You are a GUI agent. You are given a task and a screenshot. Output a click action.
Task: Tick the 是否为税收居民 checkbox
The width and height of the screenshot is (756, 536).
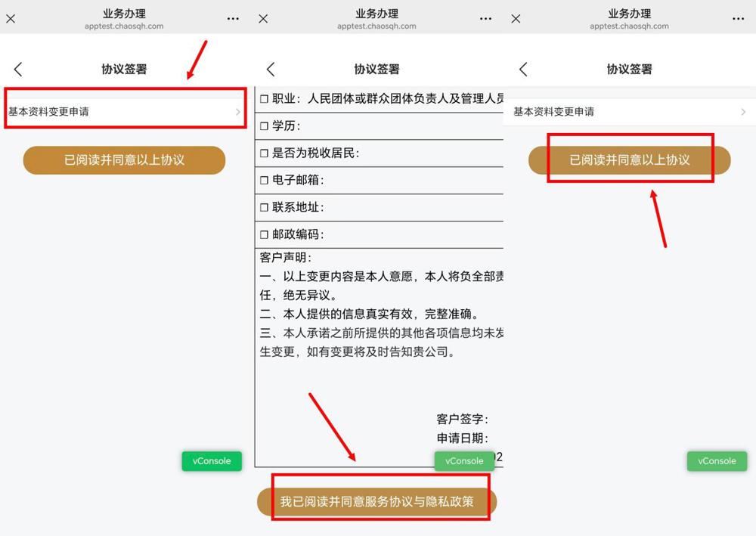(x=265, y=153)
